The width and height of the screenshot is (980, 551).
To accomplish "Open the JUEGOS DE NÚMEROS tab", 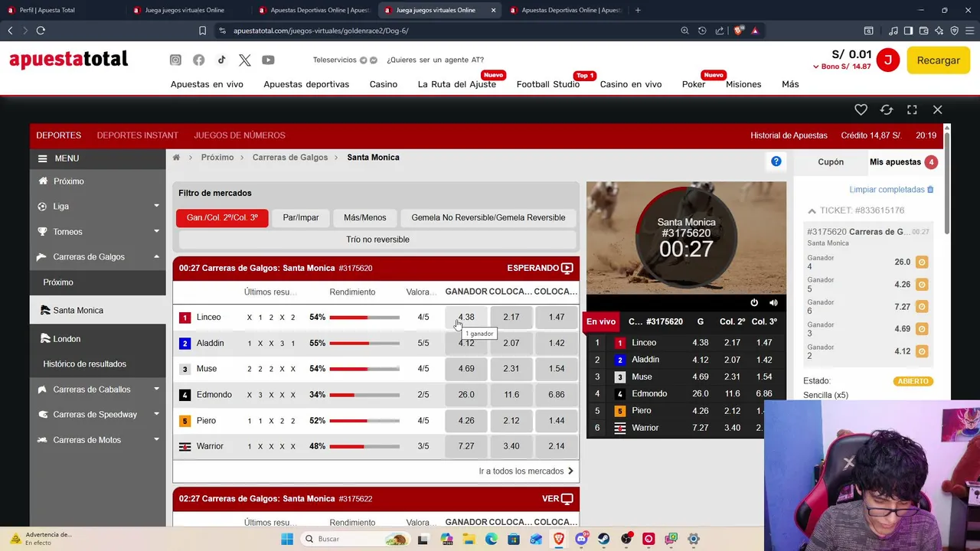I will [x=240, y=135].
